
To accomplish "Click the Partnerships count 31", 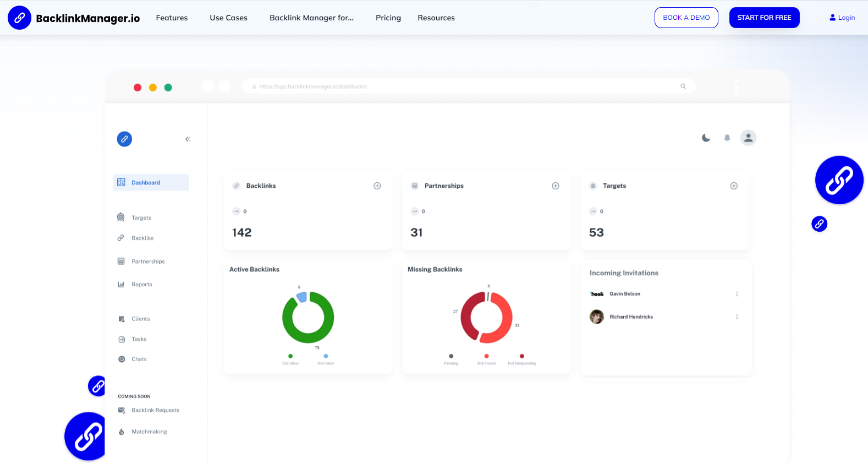I will point(416,233).
